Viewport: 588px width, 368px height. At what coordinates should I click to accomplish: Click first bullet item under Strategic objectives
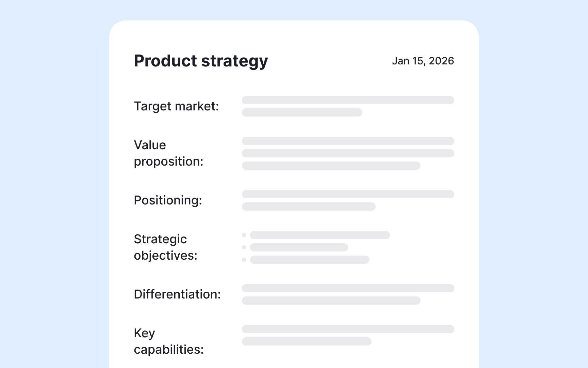[320, 235]
